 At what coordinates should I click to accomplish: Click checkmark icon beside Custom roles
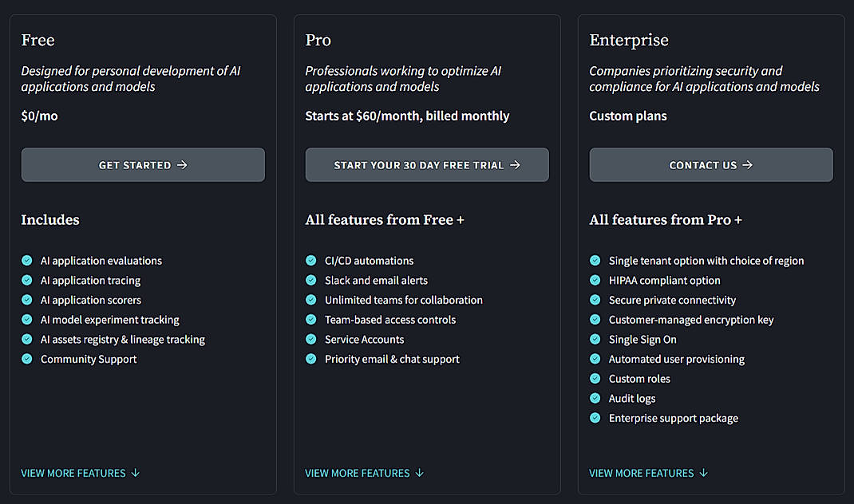coord(595,378)
